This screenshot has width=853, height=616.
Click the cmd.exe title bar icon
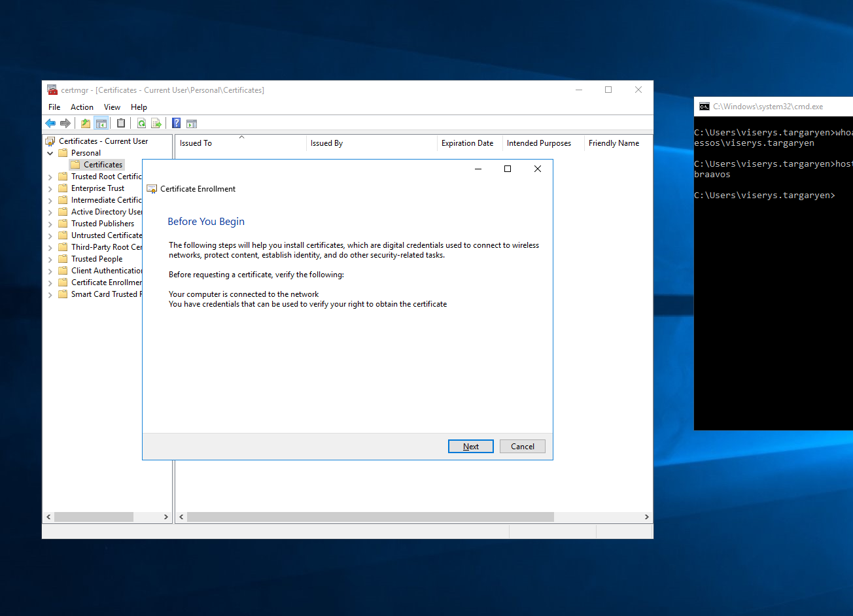click(x=704, y=106)
